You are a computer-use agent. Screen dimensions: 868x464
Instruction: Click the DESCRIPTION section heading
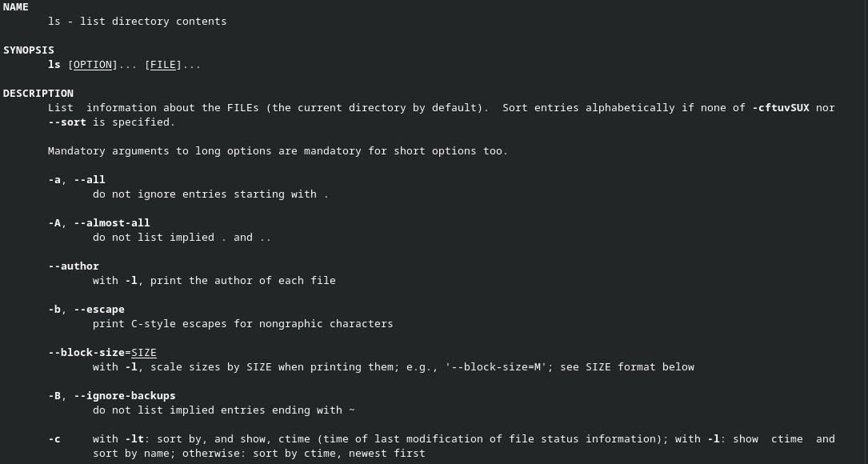[x=38, y=94]
